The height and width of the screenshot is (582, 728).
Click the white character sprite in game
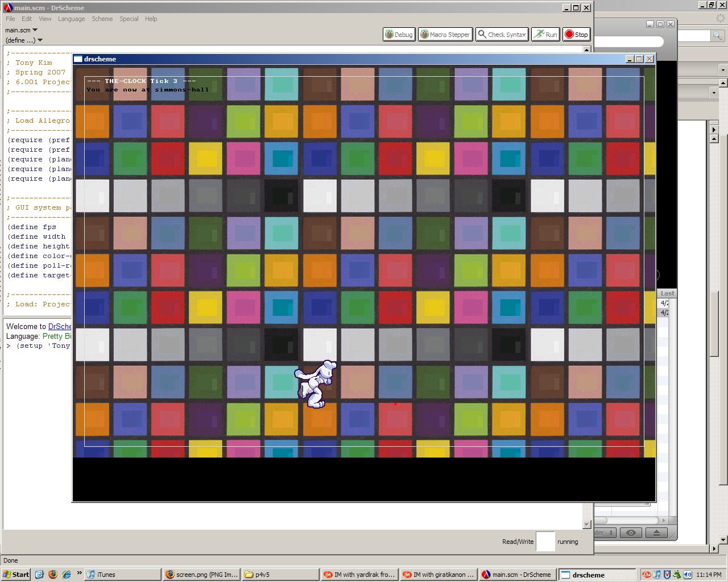pos(315,384)
